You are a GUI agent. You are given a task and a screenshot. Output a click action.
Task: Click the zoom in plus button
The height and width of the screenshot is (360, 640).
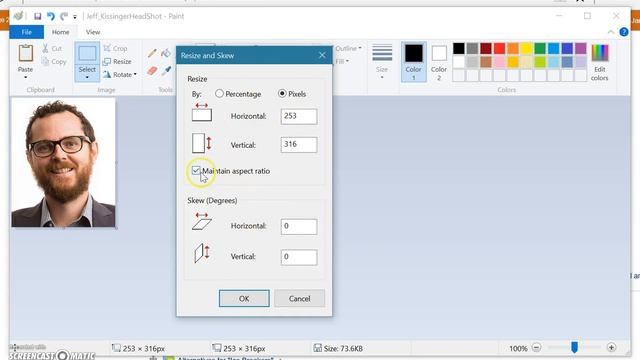[611, 348]
